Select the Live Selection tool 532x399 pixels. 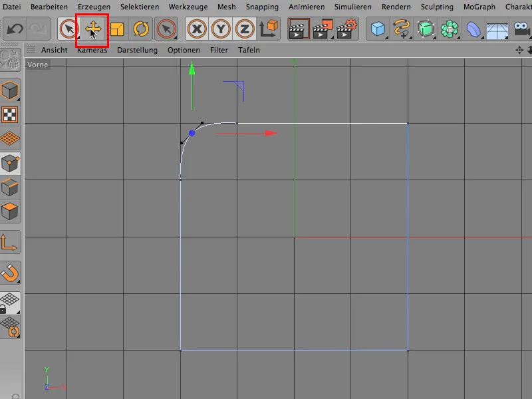[69, 29]
